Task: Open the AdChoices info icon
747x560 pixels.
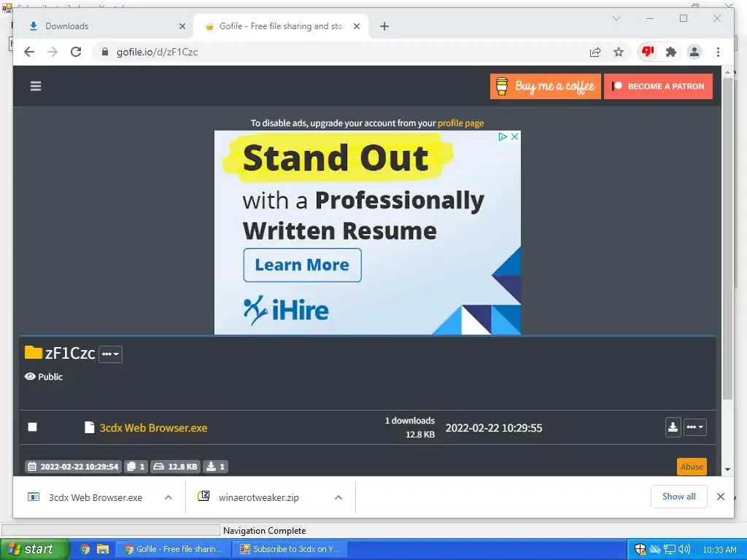Action: 502,136
